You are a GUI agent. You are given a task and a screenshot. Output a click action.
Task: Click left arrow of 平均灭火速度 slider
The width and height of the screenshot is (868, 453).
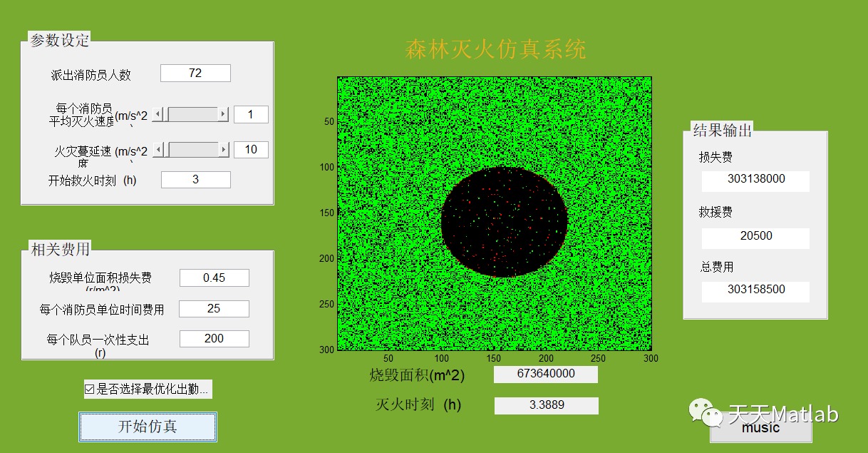[x=157, y=114]
